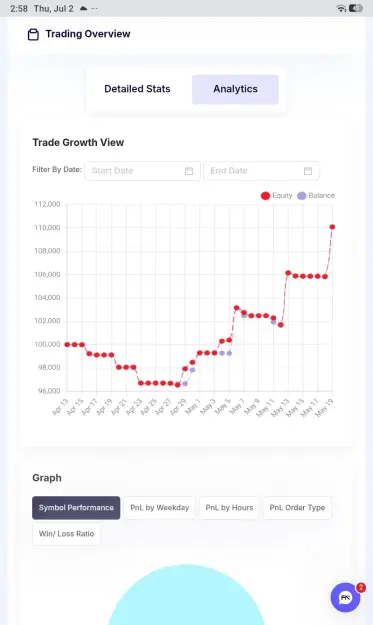Show PnL by Weekday graph
The height and width of the screenshot is (625, 373).
coord(159,508)
